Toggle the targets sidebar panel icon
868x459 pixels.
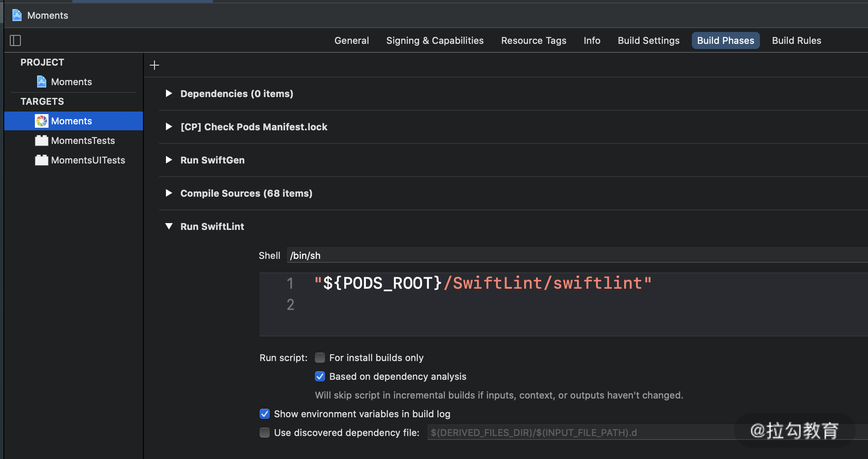15,40
